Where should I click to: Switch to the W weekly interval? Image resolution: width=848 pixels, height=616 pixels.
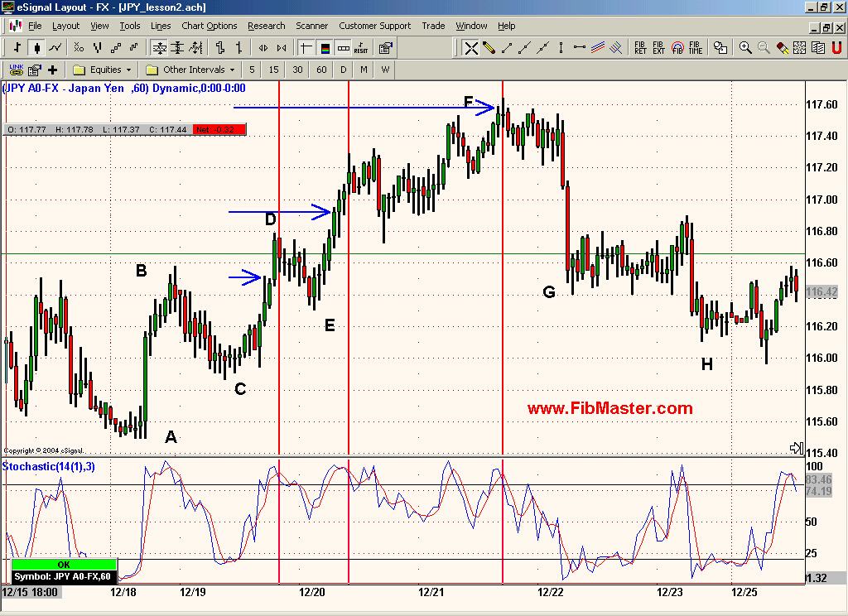coord(385,70)
